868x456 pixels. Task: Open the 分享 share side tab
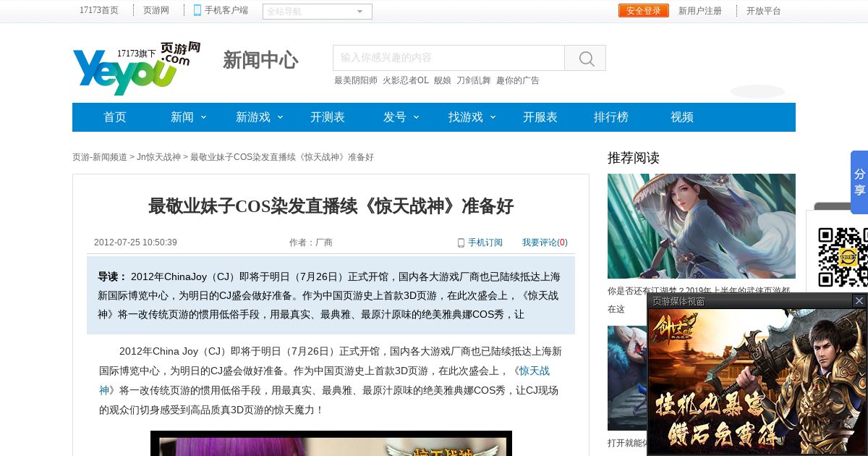(x=859, y=182)
